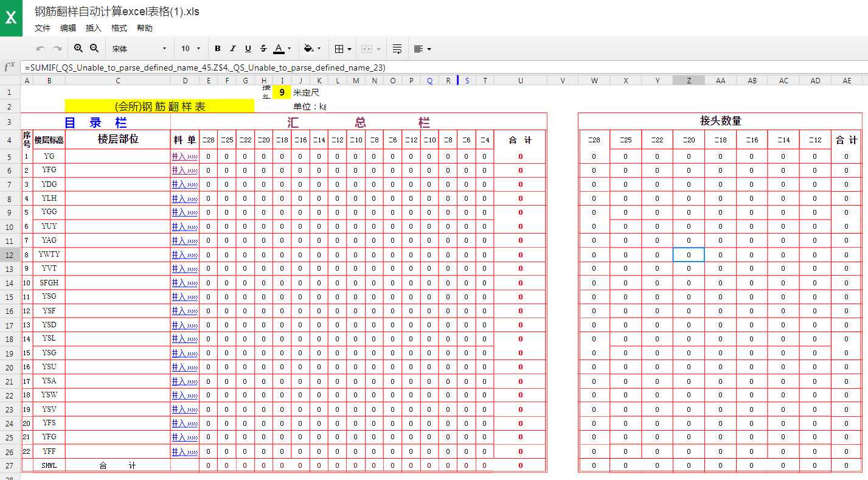
Task: Click the 料单 header cell
Action: (x=185, y=140)
